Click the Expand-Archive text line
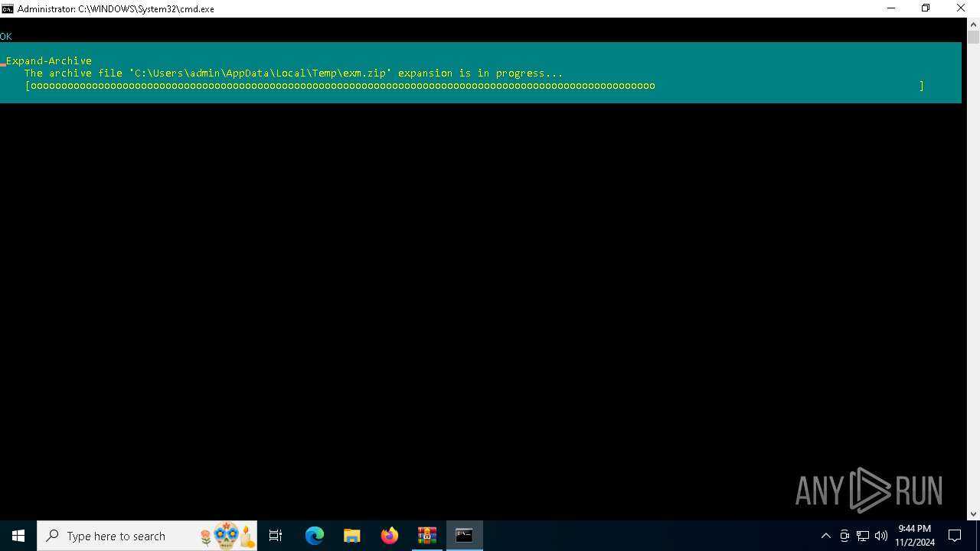Screen dimensions: 980x551 [x=49, y=60]
